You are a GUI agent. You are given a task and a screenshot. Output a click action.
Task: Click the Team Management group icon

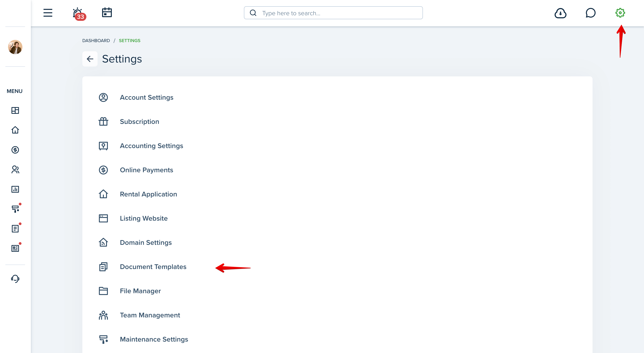(x=103, y=315)
